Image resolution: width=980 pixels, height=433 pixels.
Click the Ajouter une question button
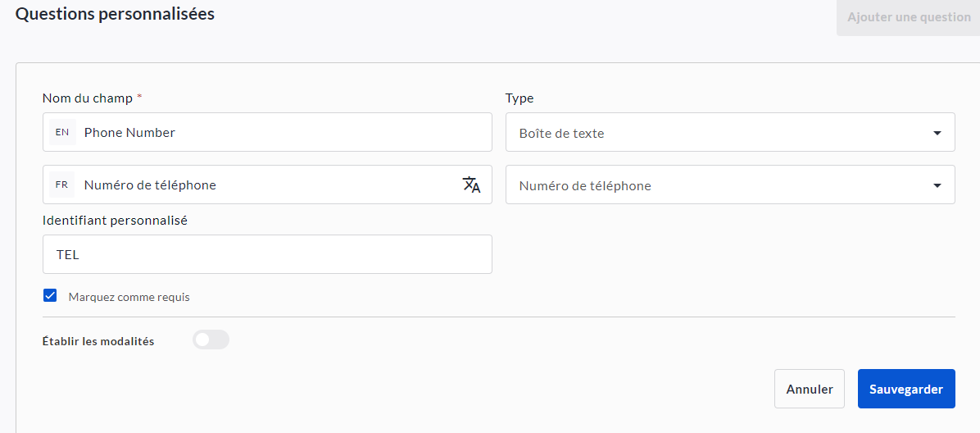(908, 17)
